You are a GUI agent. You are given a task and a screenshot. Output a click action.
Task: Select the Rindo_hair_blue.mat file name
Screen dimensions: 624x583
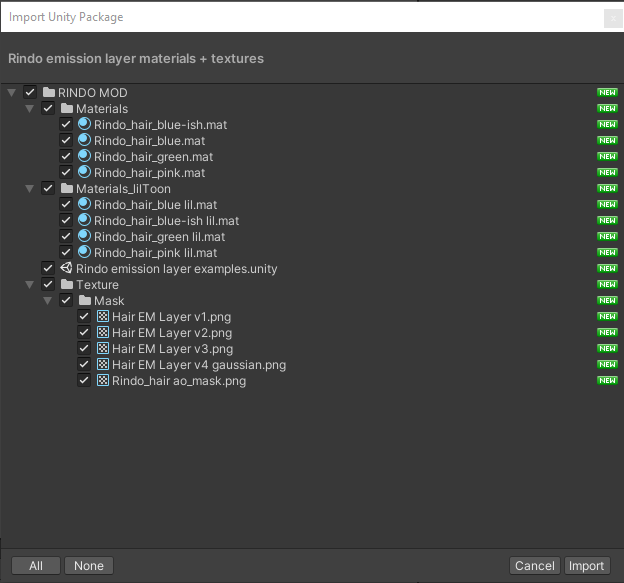point(150,140)
